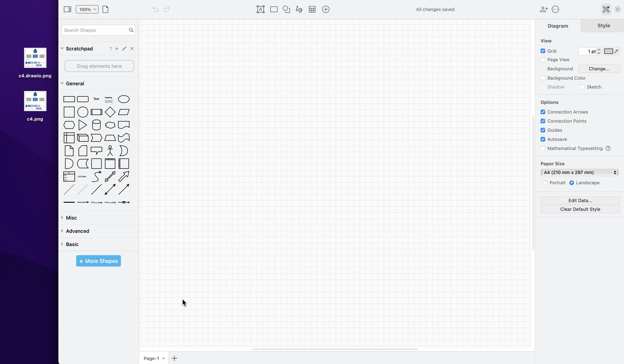This screenshot has height=364, width=624.
Task: Expand the Misc shapes section
Action: coord(62,218)
